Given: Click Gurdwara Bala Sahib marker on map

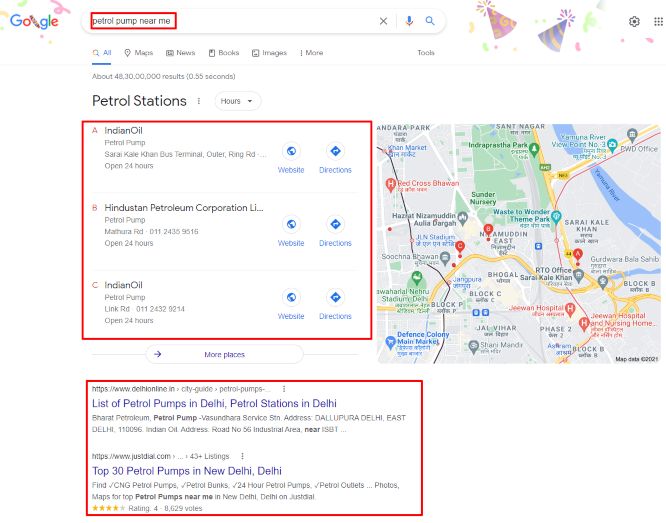Looking at the screenshot, I should 602,281.
